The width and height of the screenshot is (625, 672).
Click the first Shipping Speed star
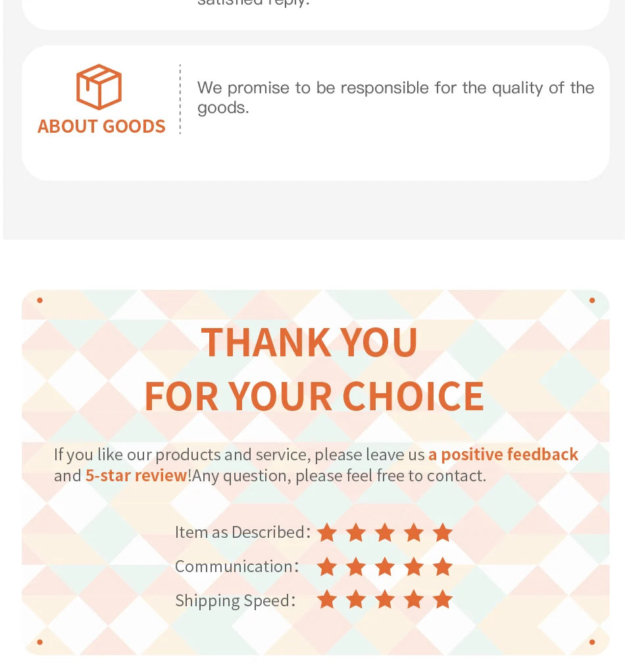327,599
